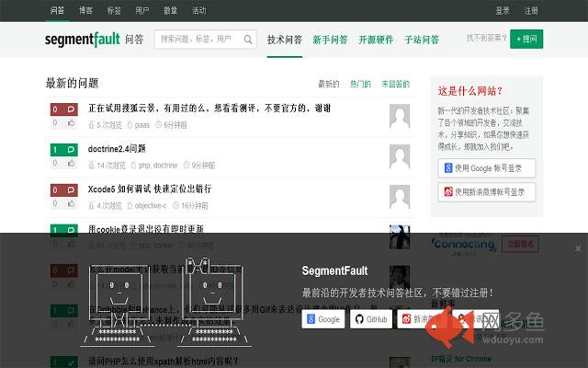The width and height of the screenshot is (588, 368).
Task: Upvote the doctrine2.4 question thumbs-up
Action: point(71,163)
